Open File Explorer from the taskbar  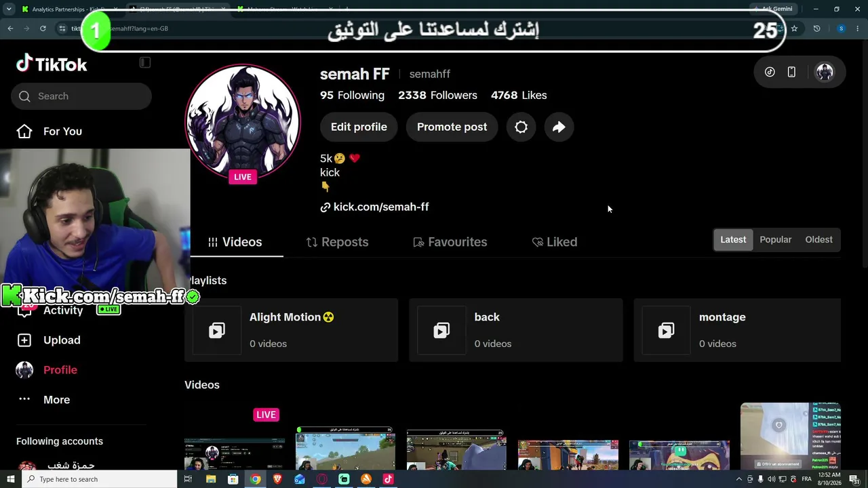pyautogui.click(x=211, y=479)
